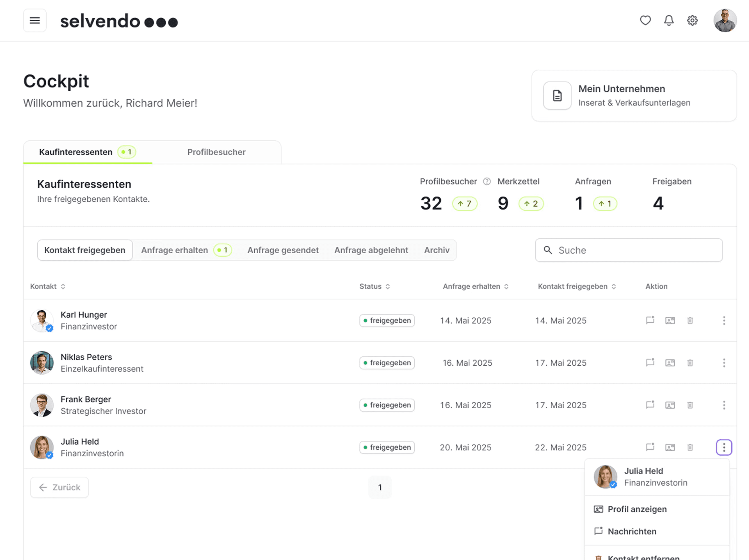View profile card icon in Julia Held row
The image size is (749, 560).
point(670,448)
